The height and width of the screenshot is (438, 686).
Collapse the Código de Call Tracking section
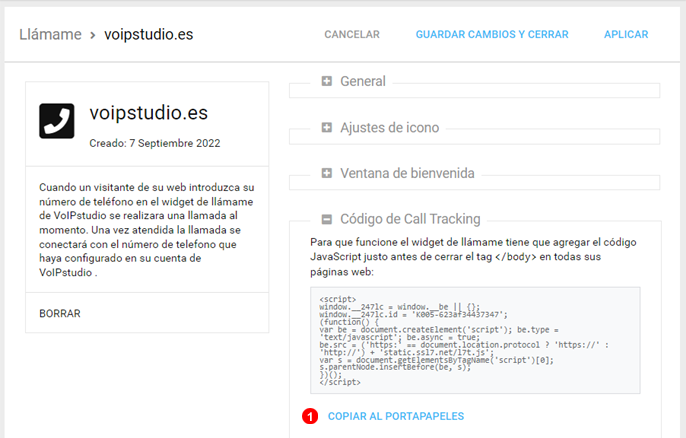(326, 219)
